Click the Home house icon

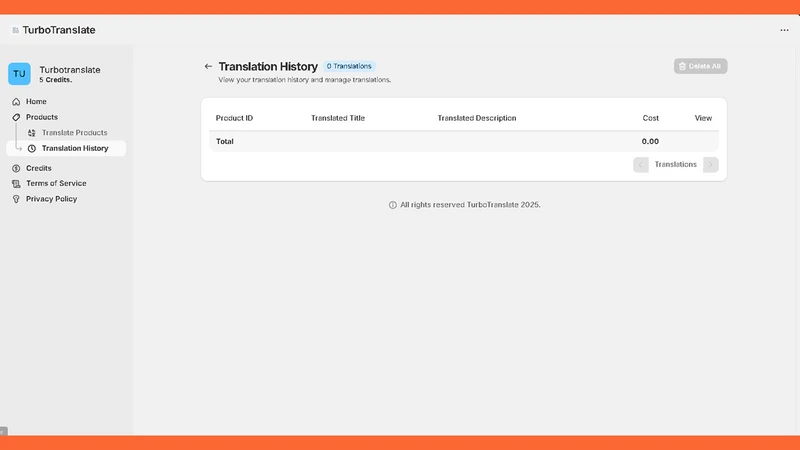tap(16, 102)
